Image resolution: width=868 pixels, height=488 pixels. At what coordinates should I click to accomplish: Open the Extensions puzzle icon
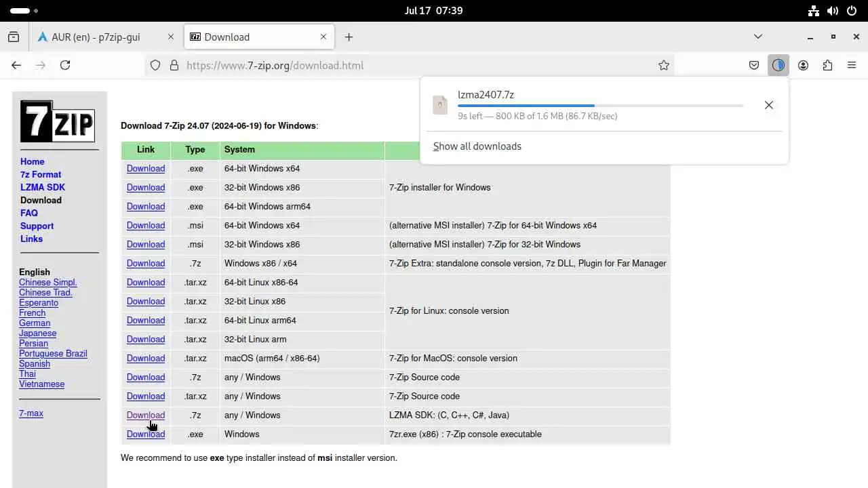(x=827, y=65)
